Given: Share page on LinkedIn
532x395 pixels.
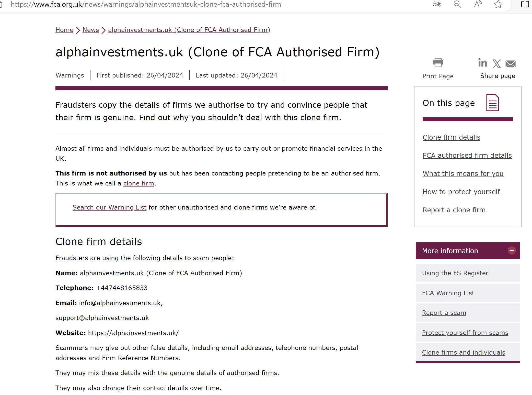Looking at the screenshot, I should pos(482,63).
